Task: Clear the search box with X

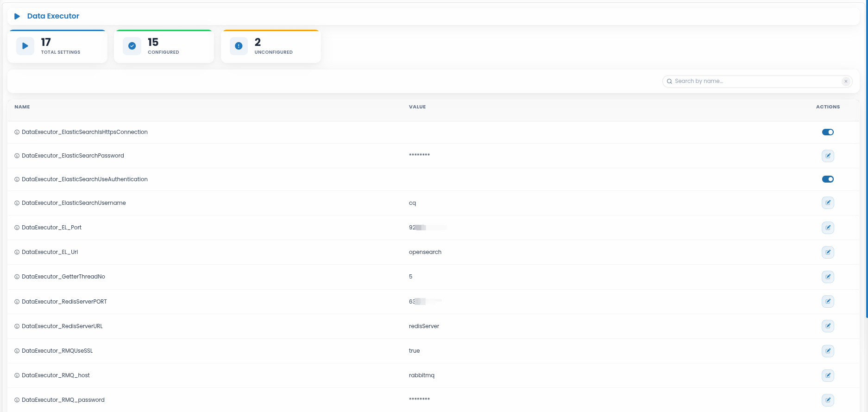Action: pyautogui.click(x=846, y=81)
